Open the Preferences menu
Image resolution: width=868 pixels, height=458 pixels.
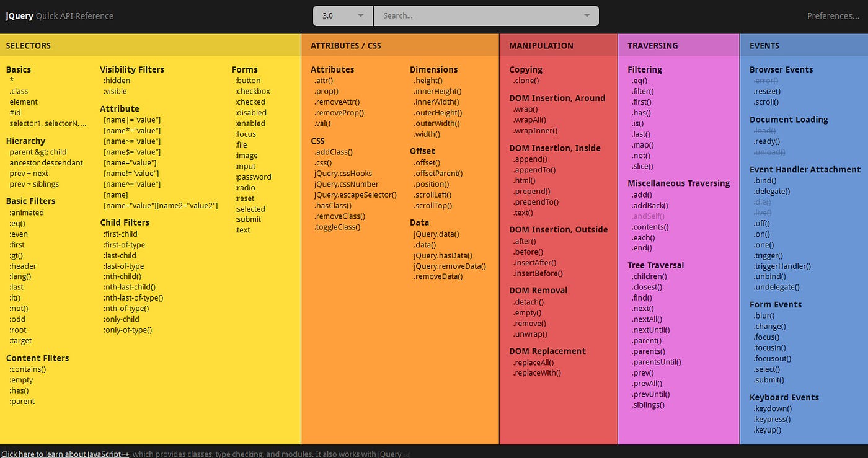[x=833, y=15]
